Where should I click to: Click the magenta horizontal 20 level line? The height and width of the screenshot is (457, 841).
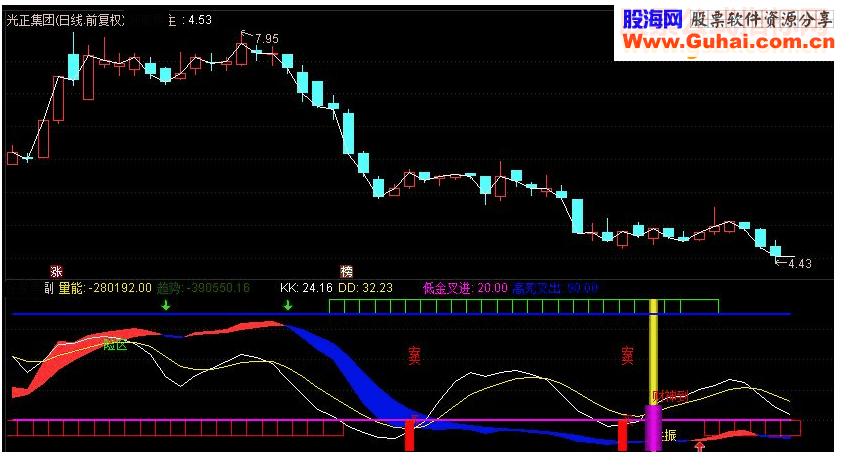click(x=401, y=420)
